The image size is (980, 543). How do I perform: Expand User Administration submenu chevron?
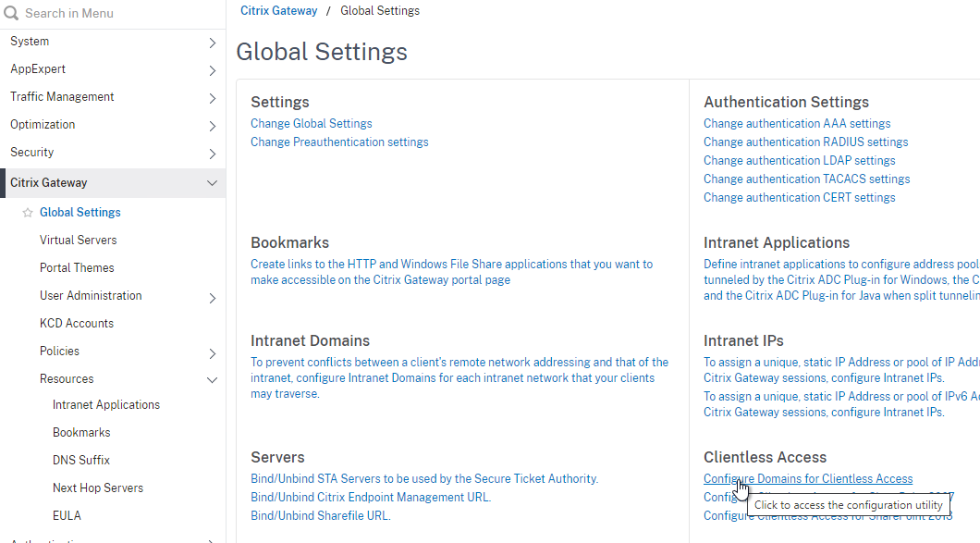[212, 298]
